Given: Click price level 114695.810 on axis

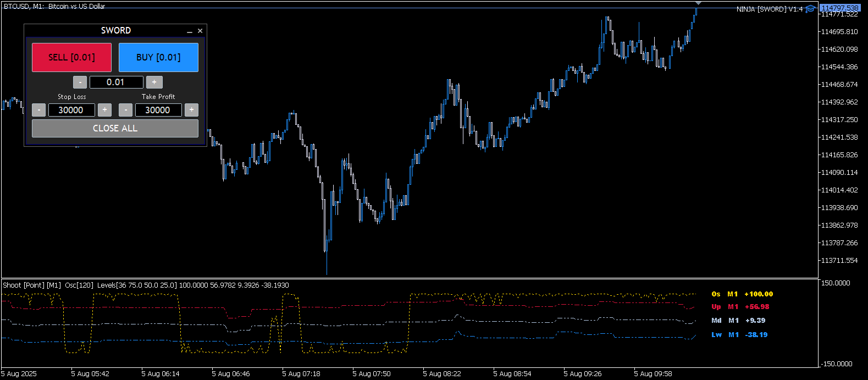Looking at the screenshot, I should coord(839,32).
